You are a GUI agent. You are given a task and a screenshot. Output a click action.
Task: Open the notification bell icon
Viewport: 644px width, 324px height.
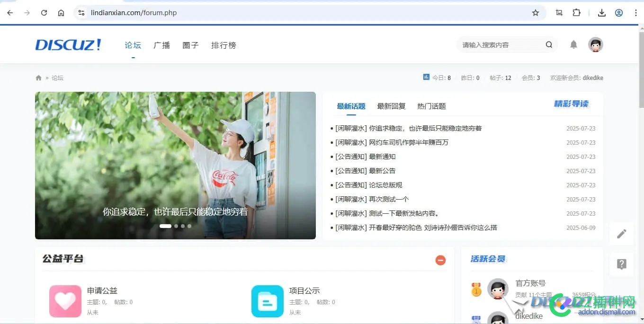point(573,44)
